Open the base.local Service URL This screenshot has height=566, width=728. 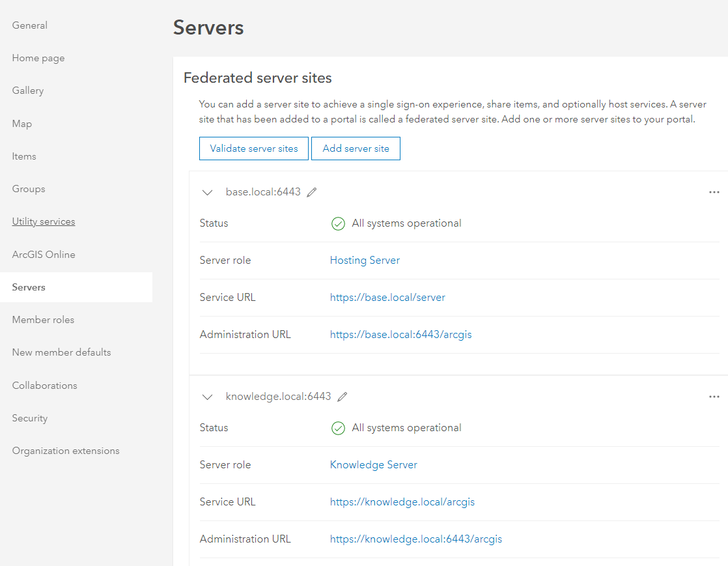tap(387, 297)
